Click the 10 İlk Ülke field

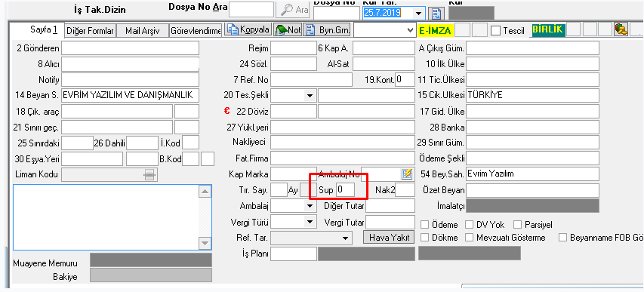coord(532,64)
